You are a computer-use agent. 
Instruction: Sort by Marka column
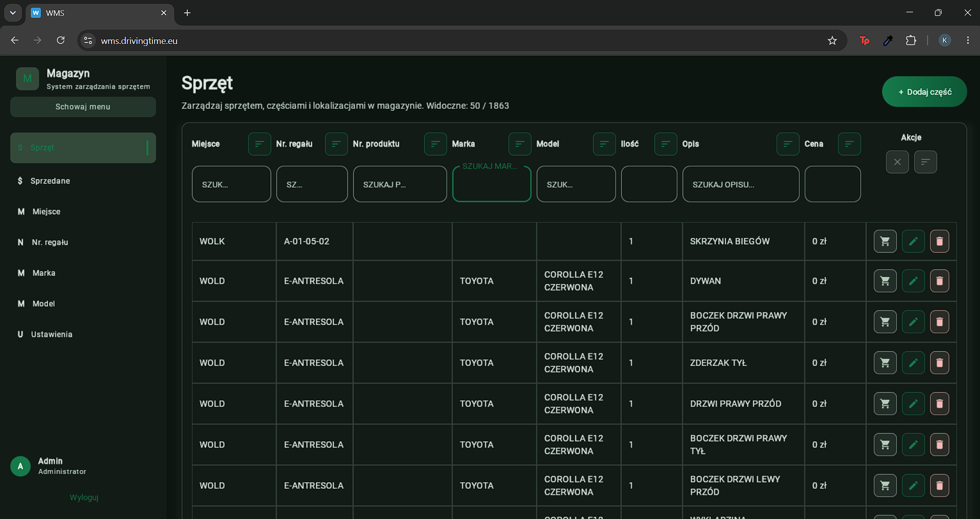520,144
